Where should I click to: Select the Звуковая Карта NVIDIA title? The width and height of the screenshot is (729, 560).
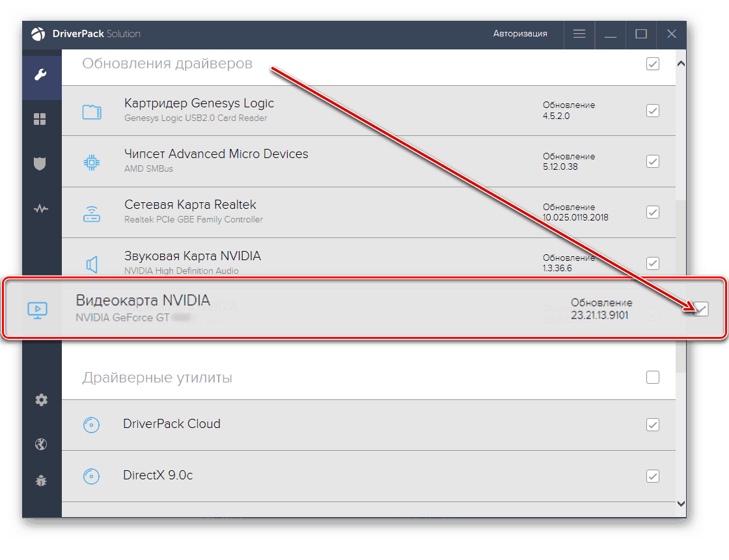(193, 256)
